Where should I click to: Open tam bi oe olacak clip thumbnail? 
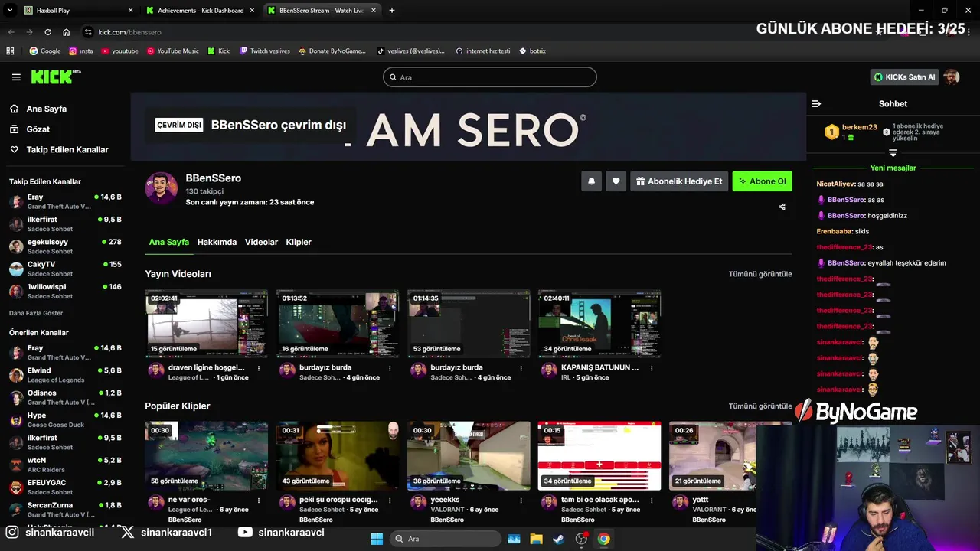pos(599,456)
